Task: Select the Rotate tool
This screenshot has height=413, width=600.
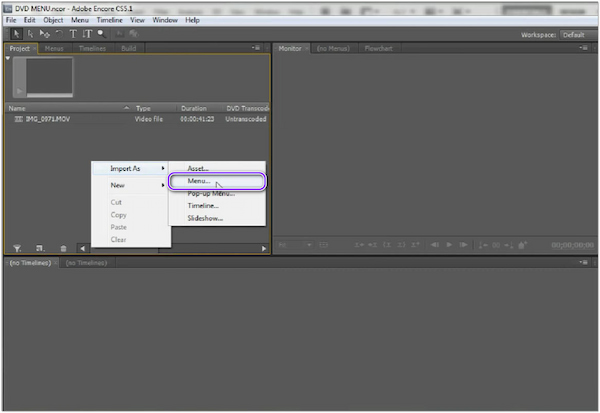Action: tap(59, 34)
